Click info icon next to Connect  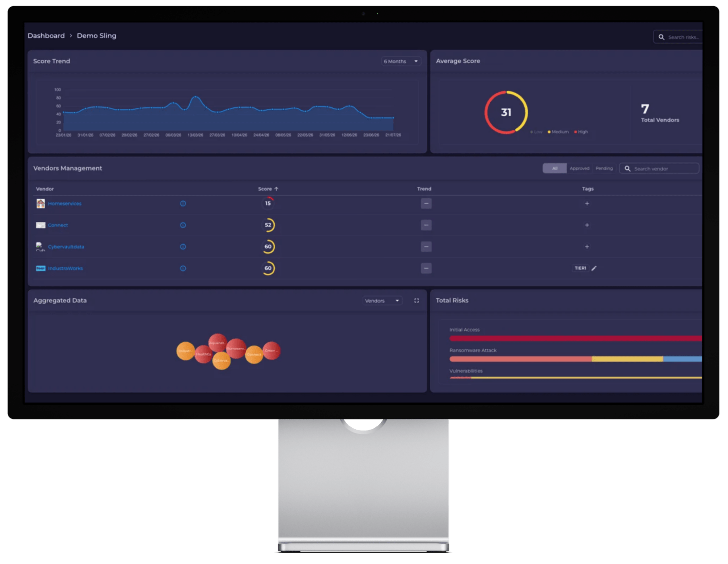click(x=183, y=225)
